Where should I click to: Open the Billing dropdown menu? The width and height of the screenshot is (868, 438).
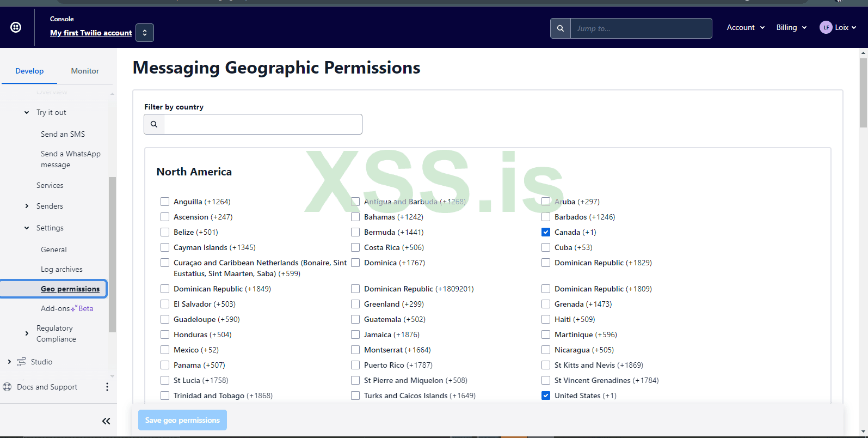point(791,27)
